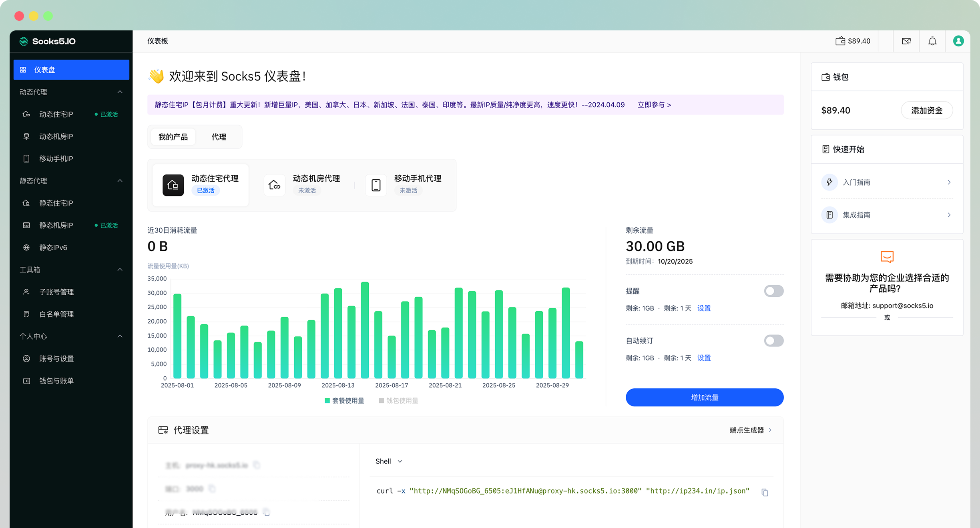Viewport: 980px width, 528px height.
Task: Click the 增加流量 button
Action: (x=704, y=397)
